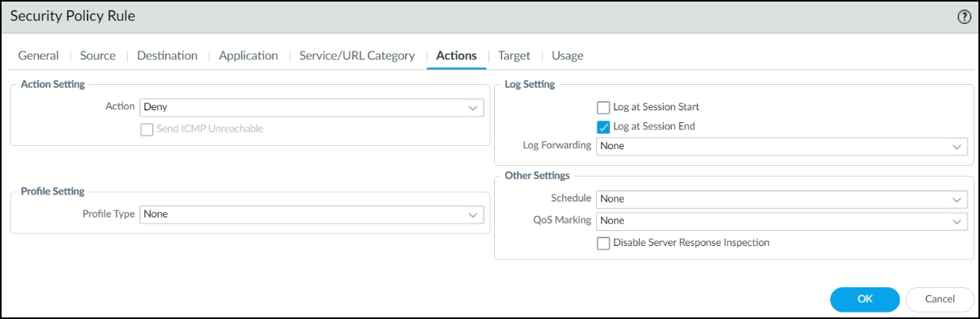Toggle the Send ICMP Unreachable checkbox

coord(147,129)
